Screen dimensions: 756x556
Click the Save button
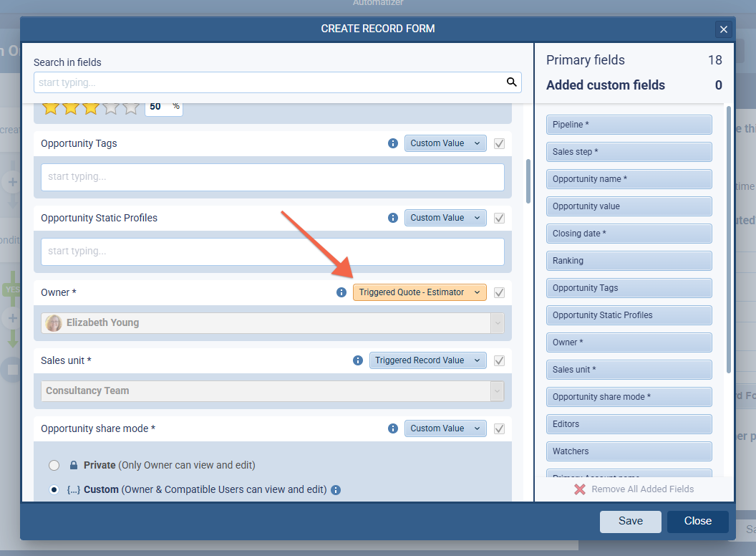[x=630, y=522]
